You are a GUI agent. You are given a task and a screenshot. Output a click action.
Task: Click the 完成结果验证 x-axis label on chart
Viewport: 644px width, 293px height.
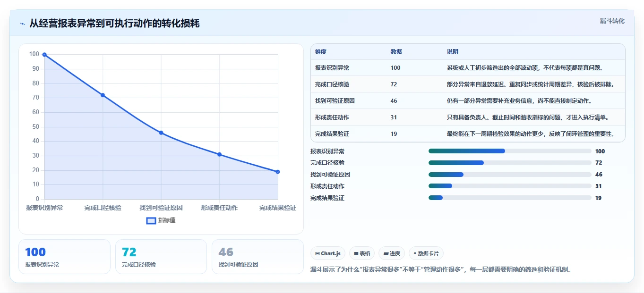coord(278,208)
